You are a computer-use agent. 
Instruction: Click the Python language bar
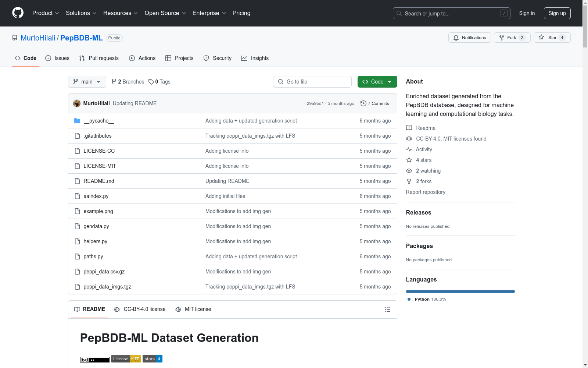[460, 291]
